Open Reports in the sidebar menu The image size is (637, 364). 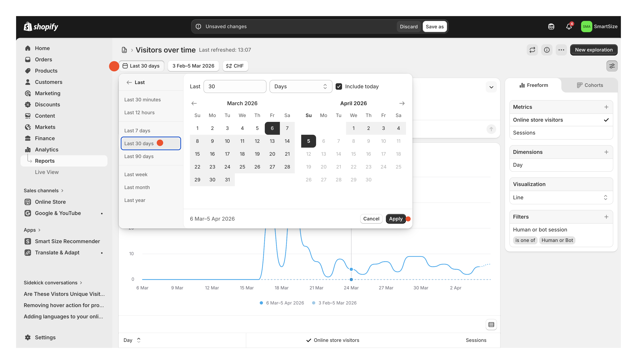pos(45,161)
